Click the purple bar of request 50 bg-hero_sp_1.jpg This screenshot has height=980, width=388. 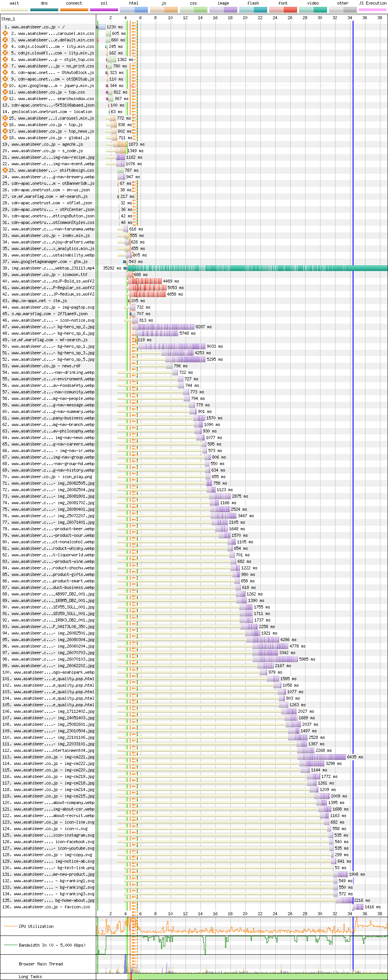tap(172, 346)
